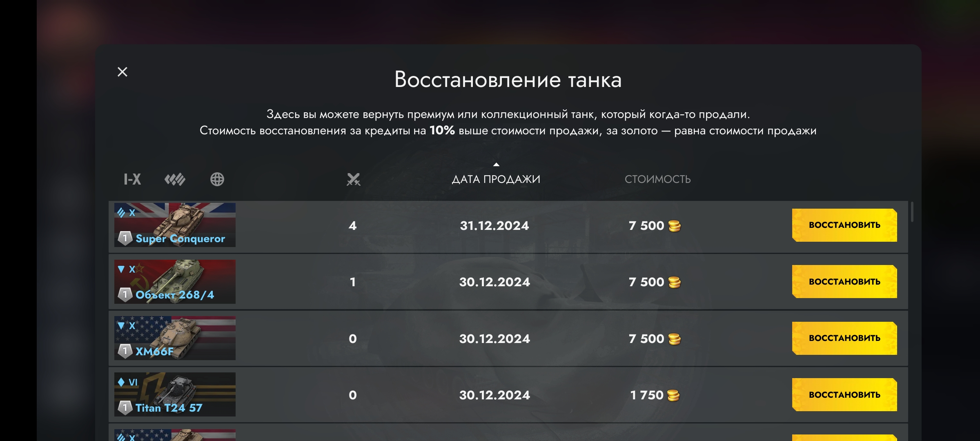Select the Объект 268/4 tank thumbnail
980x441 pixels.
pos(175,282)
